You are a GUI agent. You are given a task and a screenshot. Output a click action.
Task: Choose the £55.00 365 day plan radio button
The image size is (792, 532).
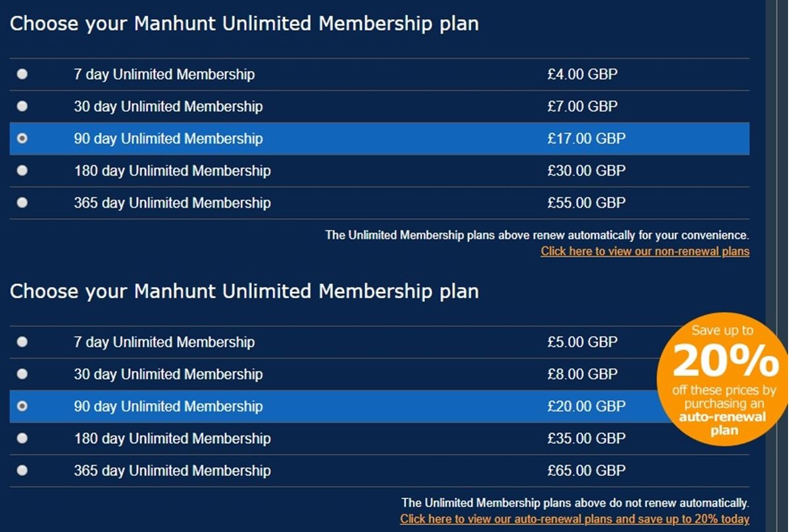22,203
